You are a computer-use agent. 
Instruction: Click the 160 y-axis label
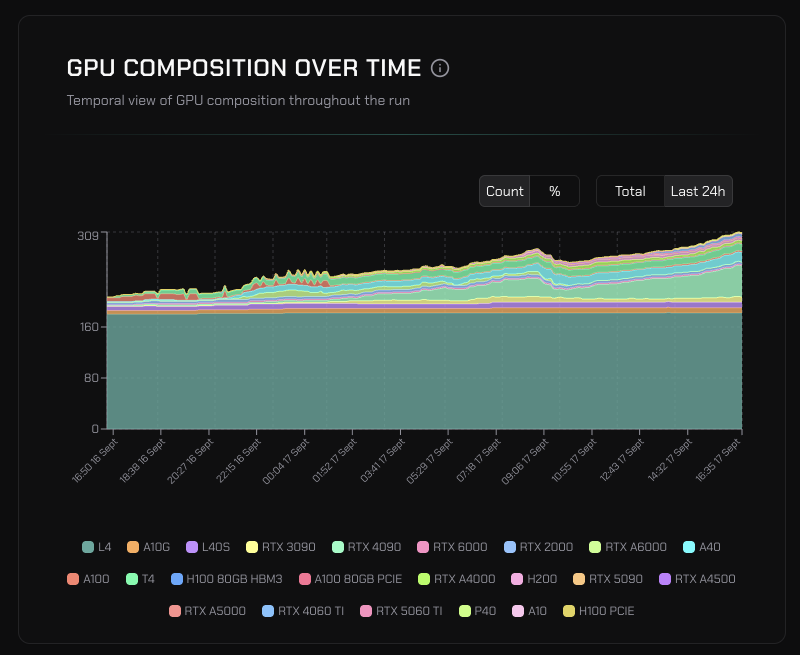pyautogui.click(x=89, y=326)
